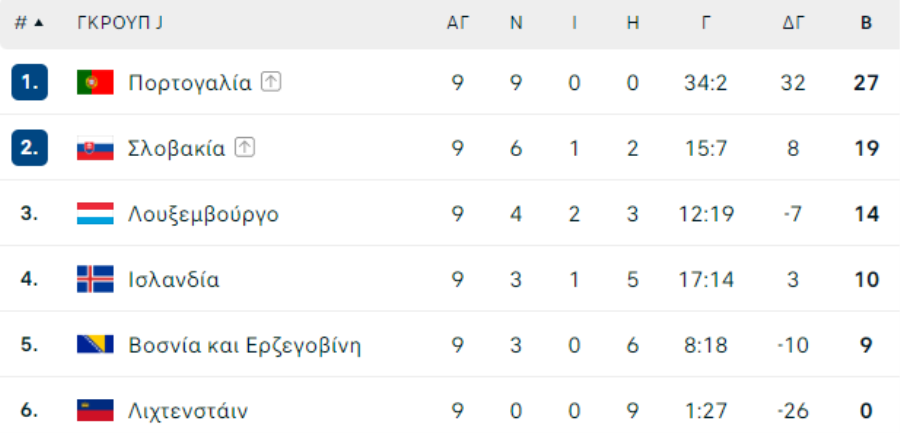Click the blue rank 1 badge
Viewport: 900px width, 433px height.
tap(30, 82)
